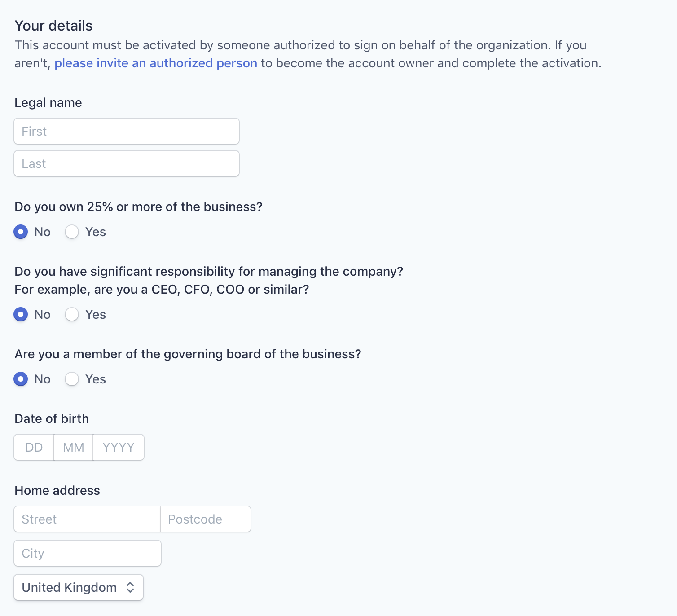Click the Yes label under the 25% ownership question
677x616 pixels.
click(96, 232)
